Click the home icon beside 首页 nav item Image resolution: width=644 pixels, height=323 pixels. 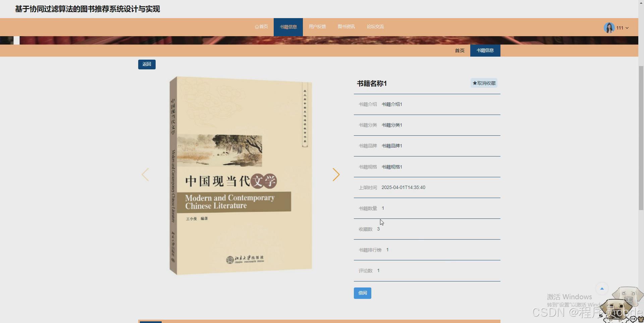click(x=256, y=26)
